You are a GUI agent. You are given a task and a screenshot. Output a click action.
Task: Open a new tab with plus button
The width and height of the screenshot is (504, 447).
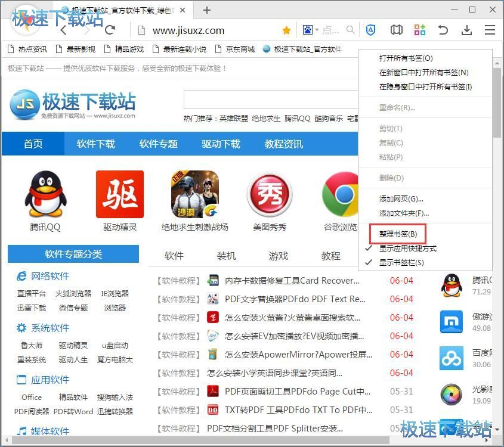coord(207,10)
